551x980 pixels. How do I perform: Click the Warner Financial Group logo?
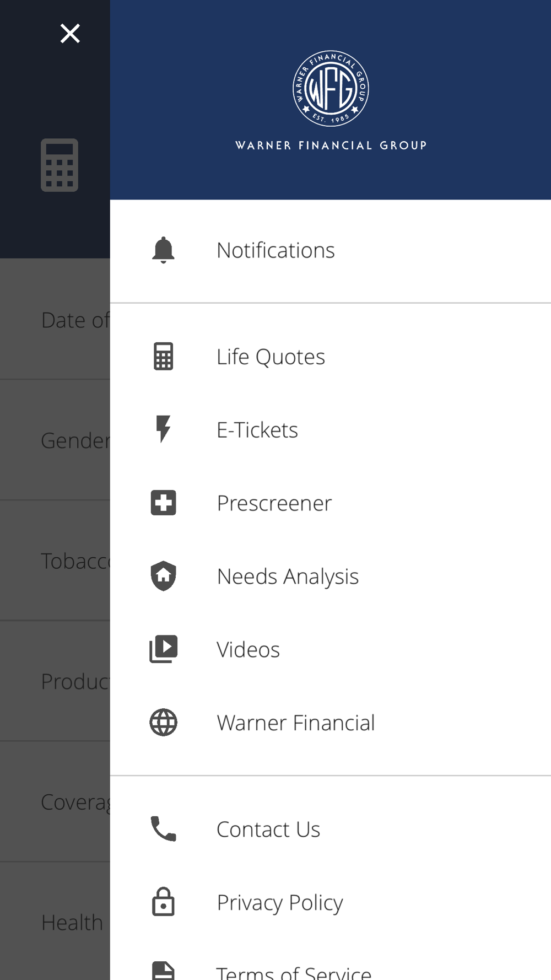[331, 89]
